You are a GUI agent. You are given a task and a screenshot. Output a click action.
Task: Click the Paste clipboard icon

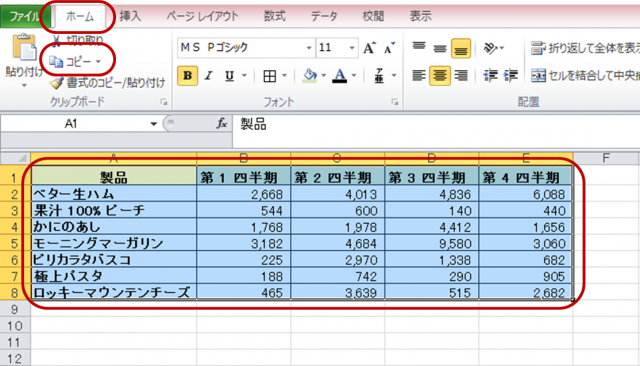point(24,47)
